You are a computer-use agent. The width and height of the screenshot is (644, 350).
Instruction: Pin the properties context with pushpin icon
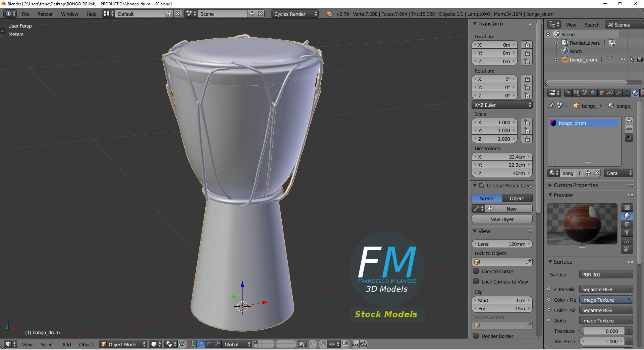click(551, 106)
